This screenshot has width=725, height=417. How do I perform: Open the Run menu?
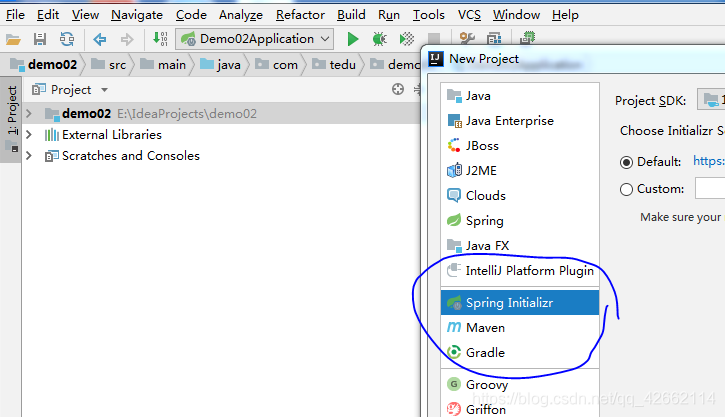tap(389, 15)
